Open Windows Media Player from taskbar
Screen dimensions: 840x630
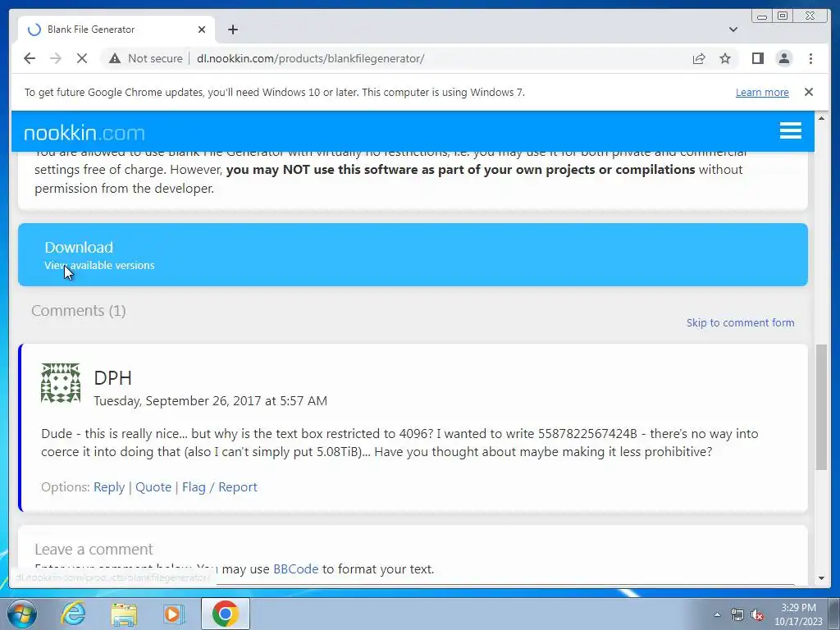[173, 614]
